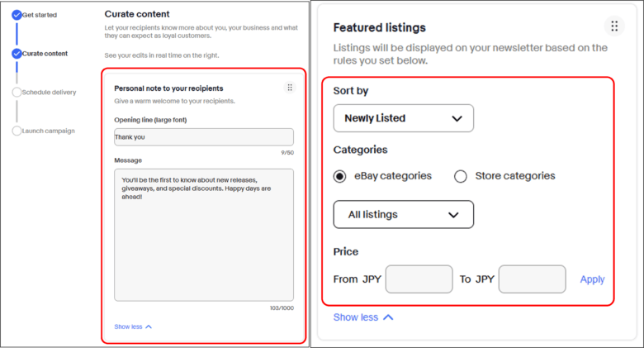Collapse Personal note via Show less text
The height and width of the screenshot is (348, 644).
pos(128,327)
